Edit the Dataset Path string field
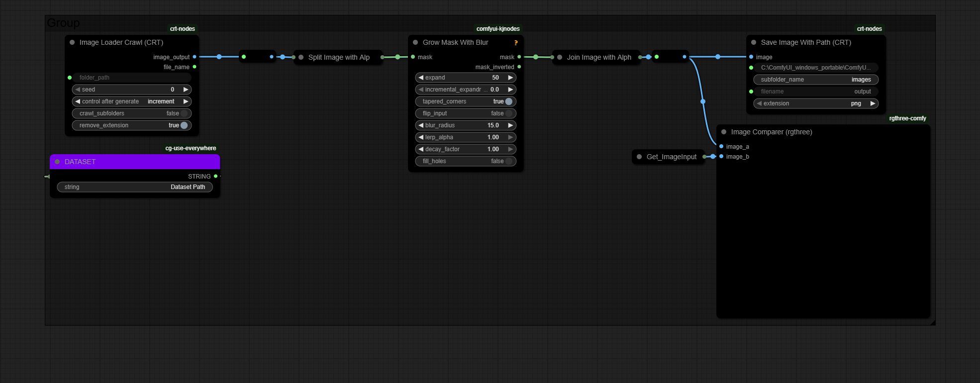Viewport: 980px width, 383px height. [x=135, y=187]
